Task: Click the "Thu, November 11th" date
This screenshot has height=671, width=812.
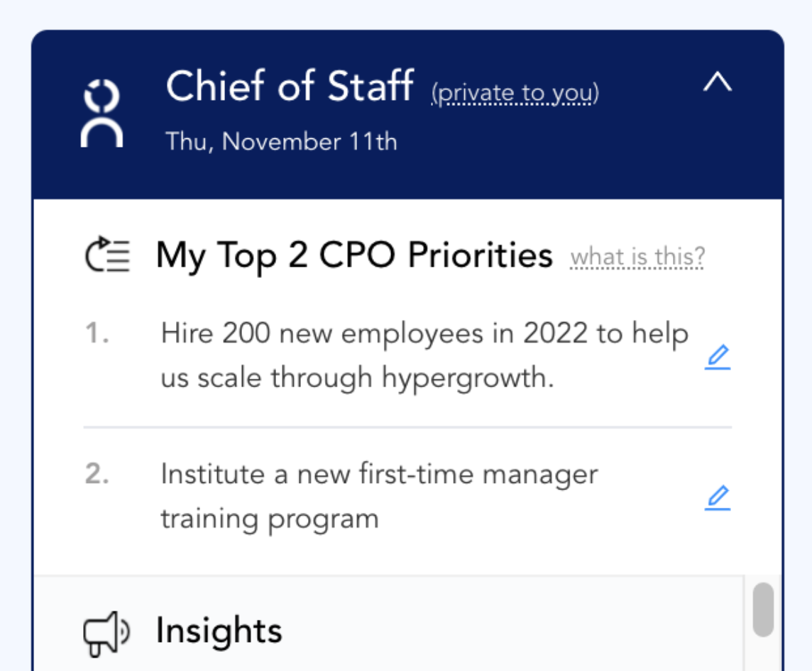Action: pyautogui.click(x=281, y=141)
